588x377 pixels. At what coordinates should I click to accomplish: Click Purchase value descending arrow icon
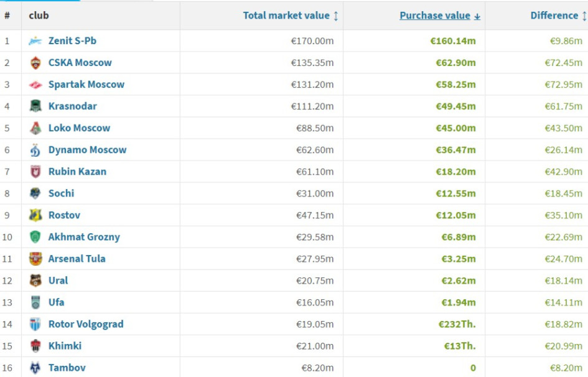(477, 17)
